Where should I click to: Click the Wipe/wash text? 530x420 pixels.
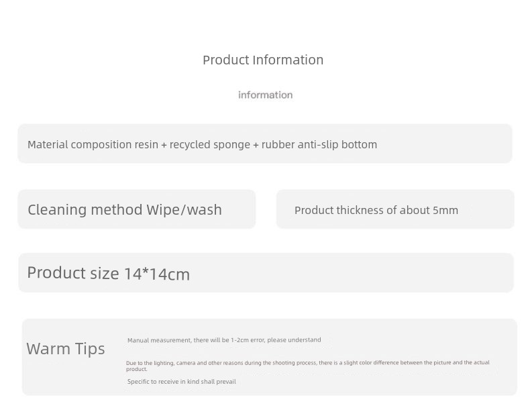point(184,209)
